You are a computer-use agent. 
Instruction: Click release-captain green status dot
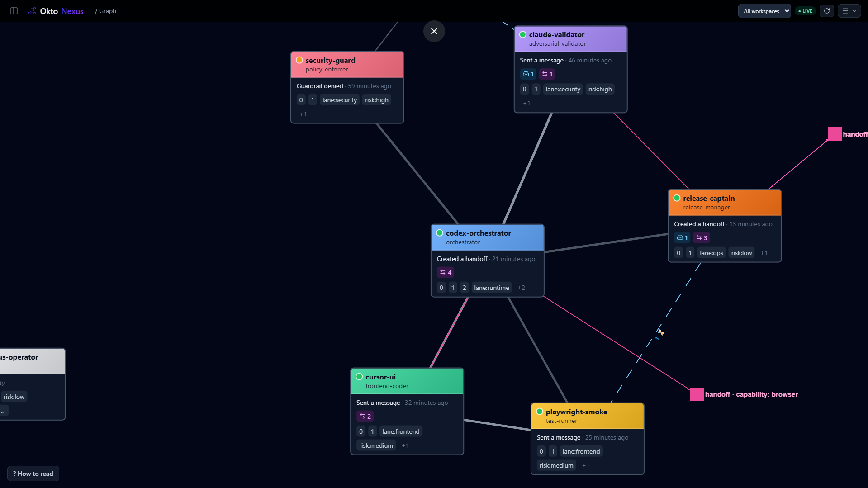coord(677,198)
